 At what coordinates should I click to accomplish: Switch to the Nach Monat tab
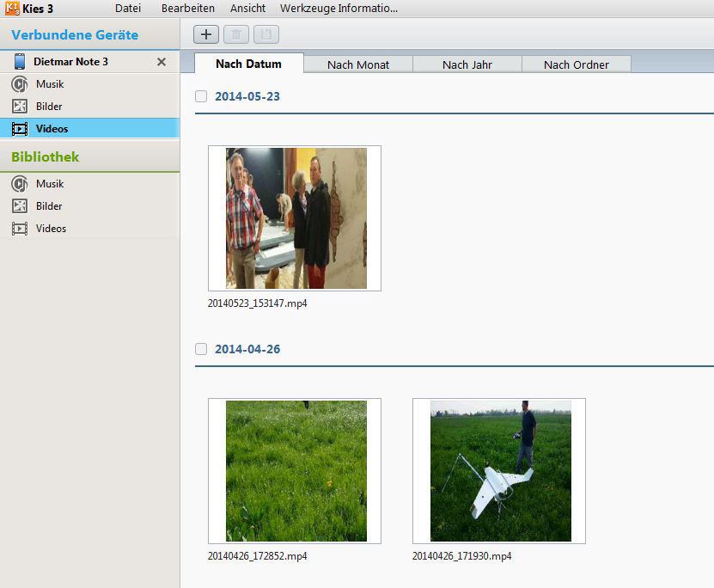(358, 64)
